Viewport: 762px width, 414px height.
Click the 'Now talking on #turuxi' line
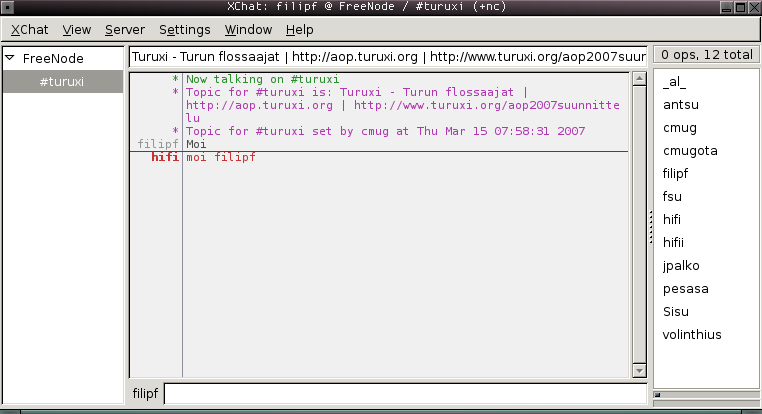pos(262,79)
